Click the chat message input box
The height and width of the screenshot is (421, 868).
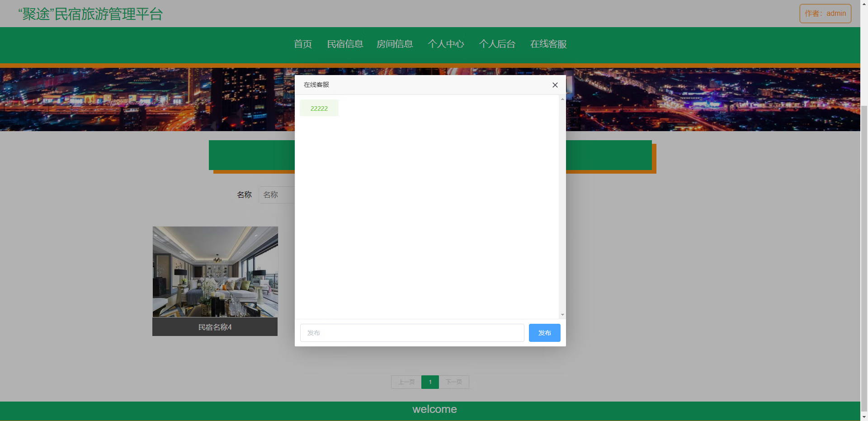[x=411, y=332]
